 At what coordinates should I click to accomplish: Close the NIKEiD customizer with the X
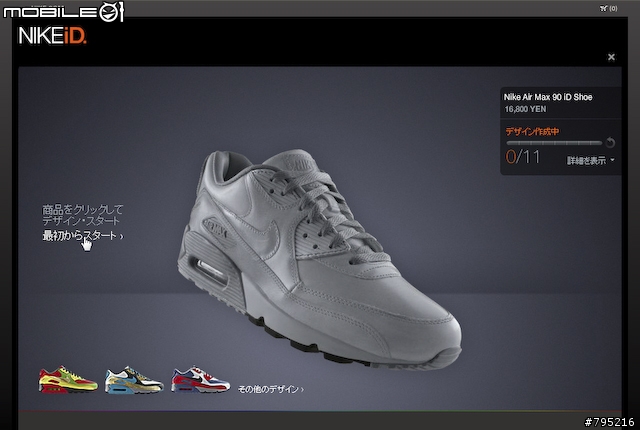[611, 57]
